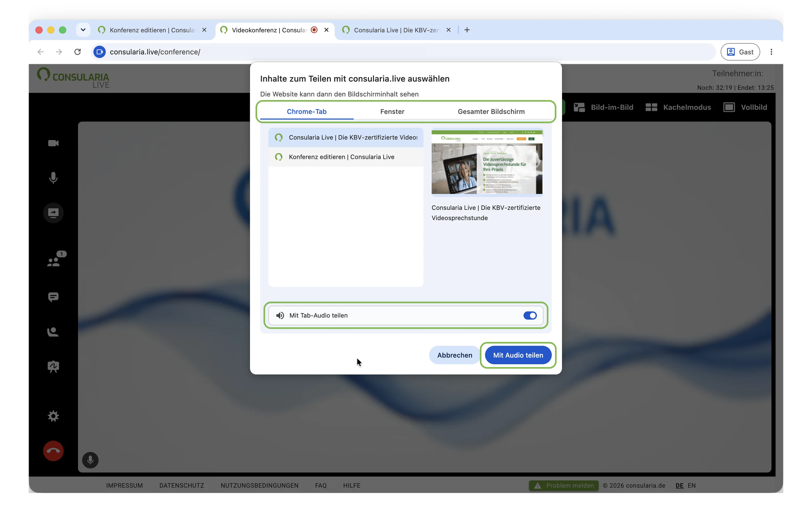The height and width of the screenshot is (531, 812).
Task: Mute the microphone in the sidebar
Action: click(x=53, y=178)
